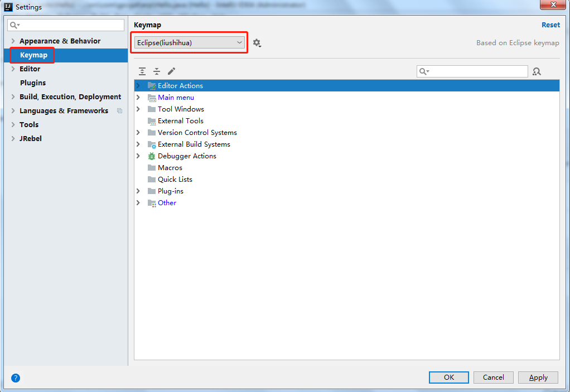
Task: Click the 'Based on Eclipse keymap' text
Action: pos(518,43)
